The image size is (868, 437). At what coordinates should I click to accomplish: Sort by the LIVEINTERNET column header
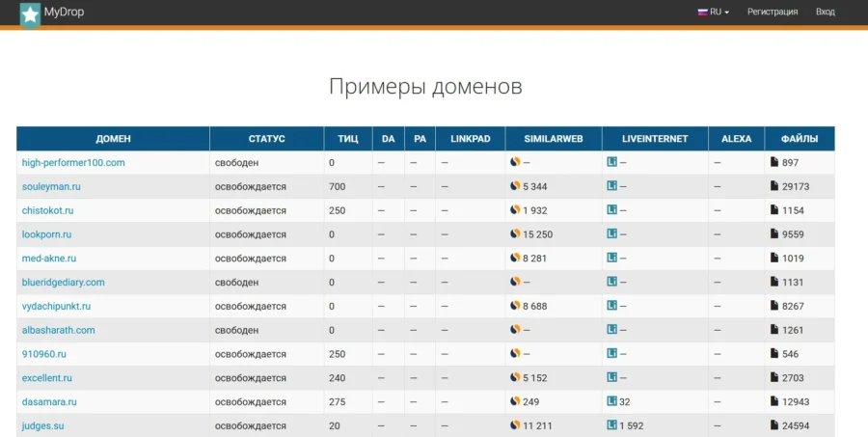tap(655, 139)
